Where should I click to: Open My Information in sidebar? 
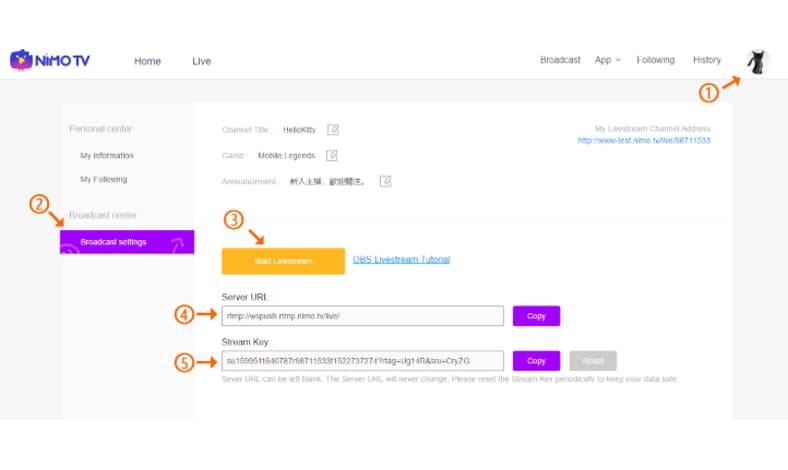(107, 155)
